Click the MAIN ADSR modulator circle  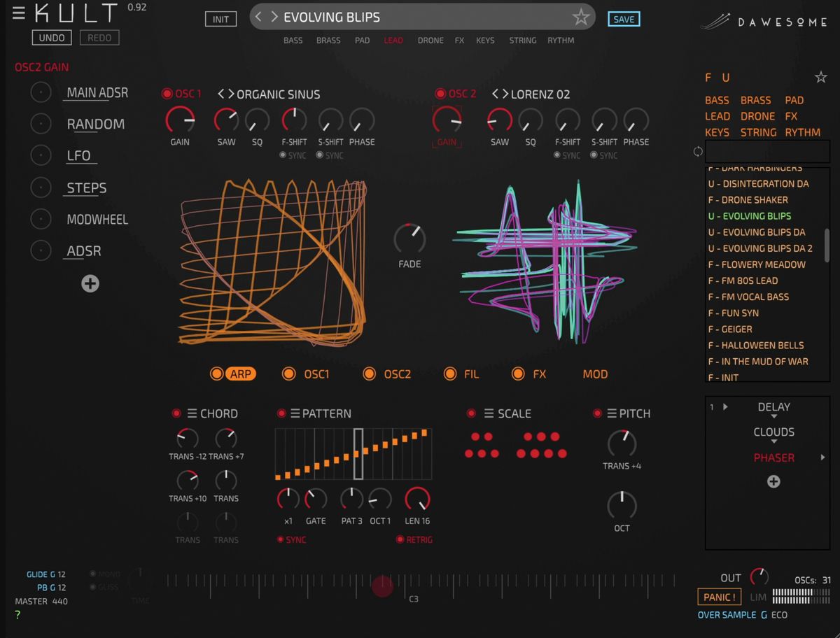tap(41, 92)
